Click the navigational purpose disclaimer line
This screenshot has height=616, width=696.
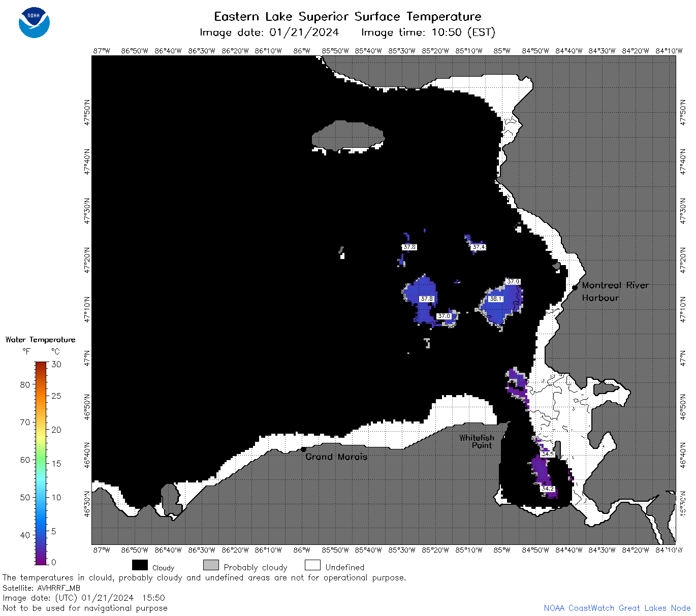tap(85, 608)
